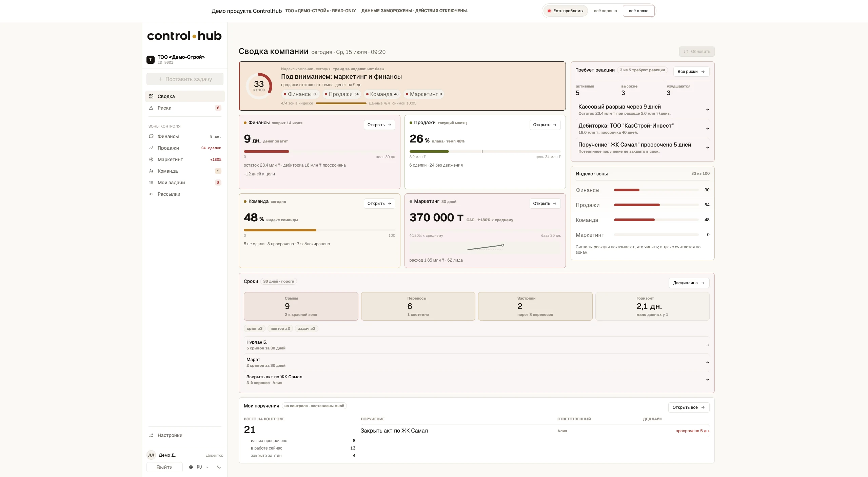Click the Сводка grid icon
Viewport: 868px width, 477px height.
coord(151,96)
